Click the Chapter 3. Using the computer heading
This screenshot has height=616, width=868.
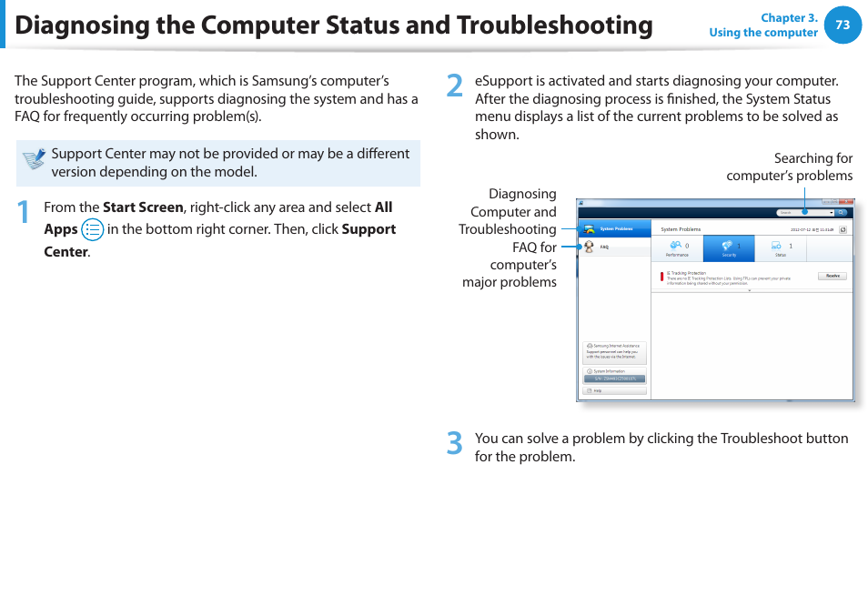pyautogui.click(x=763, y=25)
